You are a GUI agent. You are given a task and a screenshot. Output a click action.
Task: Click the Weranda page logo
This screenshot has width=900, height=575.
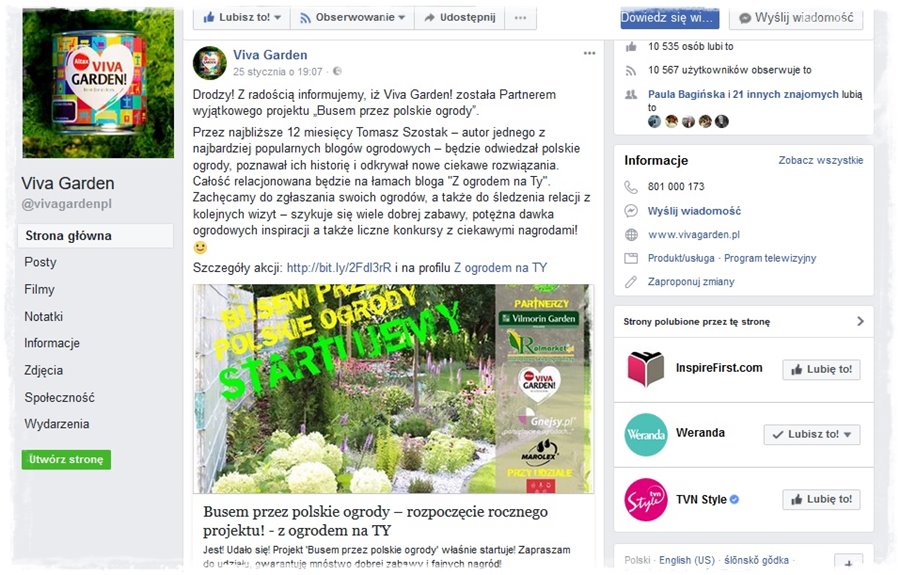[646, 434]
